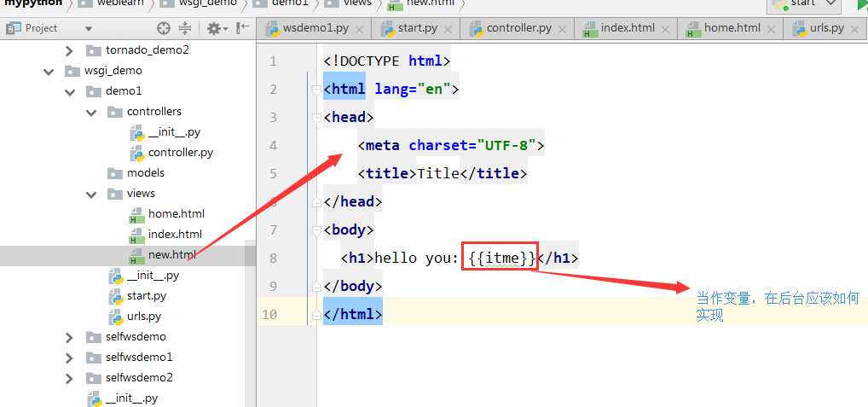
Task: Close the home.html tab
Action: point(770,29)
